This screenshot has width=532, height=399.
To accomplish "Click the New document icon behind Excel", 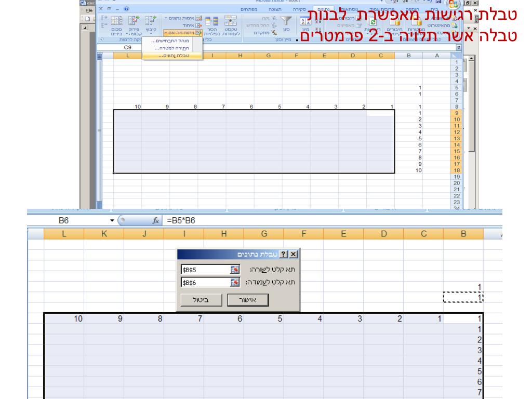I will point(87,19).
